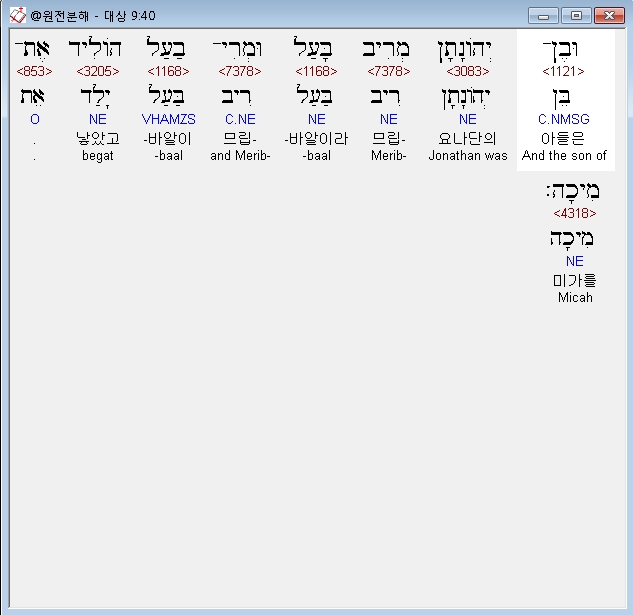Click the Hebrew root word above VHAMZS
Screen dimensions: 633x615
point(166,95)
